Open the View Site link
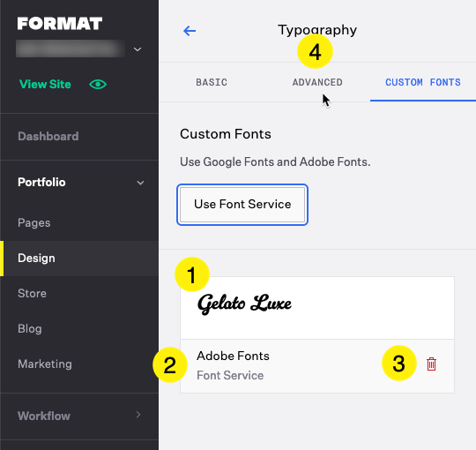476x450 pixels. pos(45,84)
